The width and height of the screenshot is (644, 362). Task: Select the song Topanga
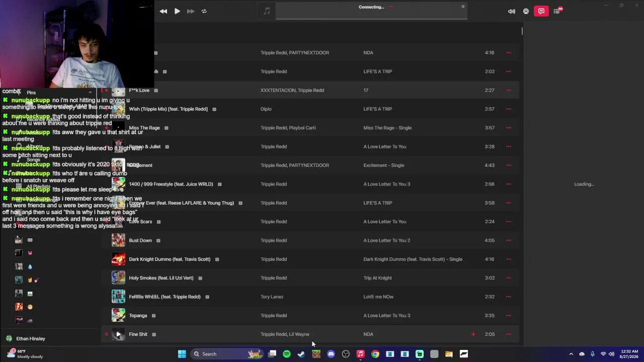coord(138,316)
